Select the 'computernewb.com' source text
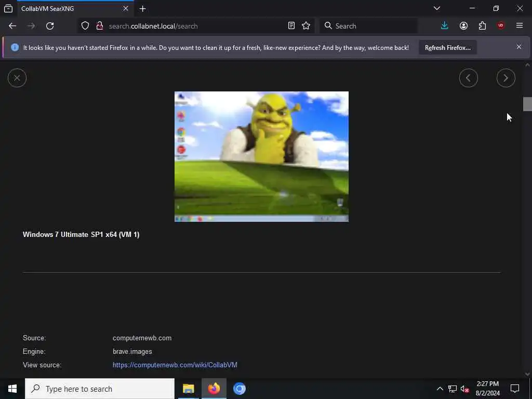 point(142,338)
